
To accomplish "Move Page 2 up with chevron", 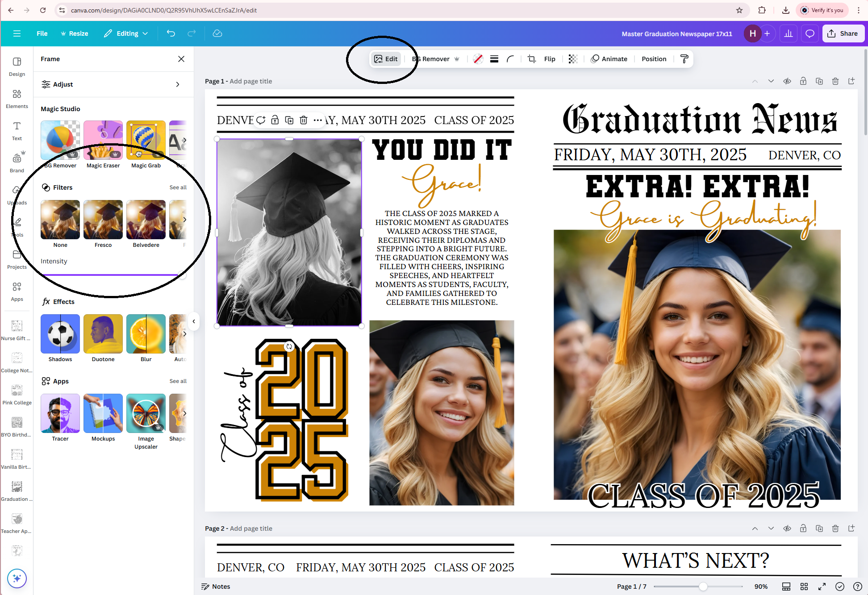I will click(x=755, y=528).
